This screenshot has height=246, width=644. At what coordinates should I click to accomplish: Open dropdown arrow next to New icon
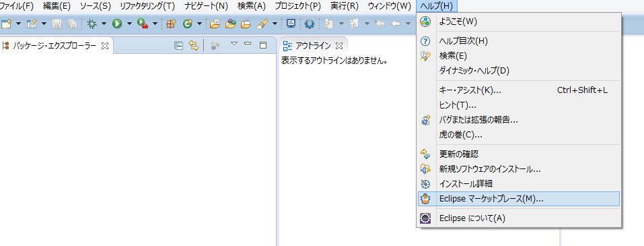pyautogui.click(x=18, y=24)
